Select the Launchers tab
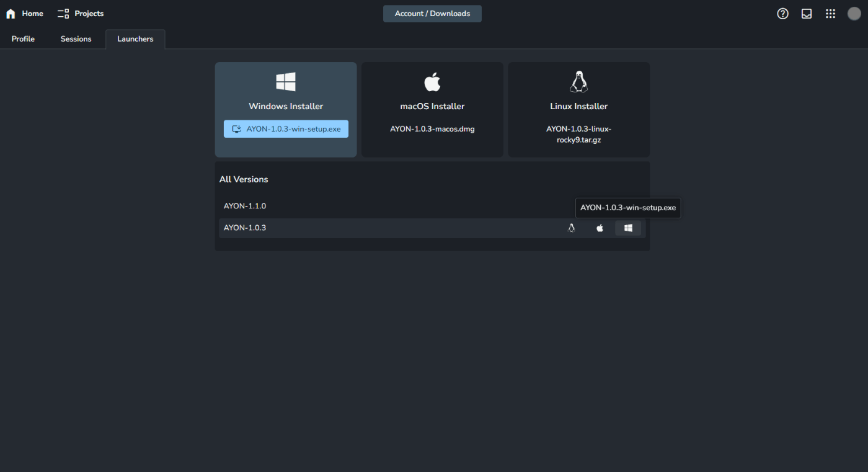Image resolution: width=868 pixels, height=472 pixels. click(x=135, y=39)
